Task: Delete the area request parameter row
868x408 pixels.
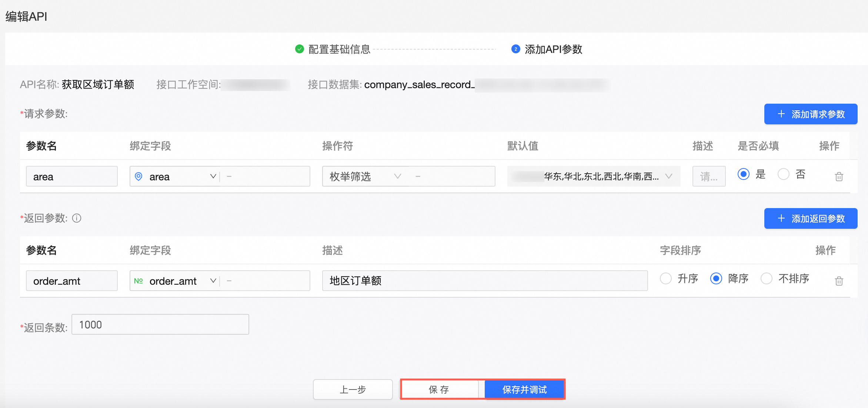Action: [839, 177]
